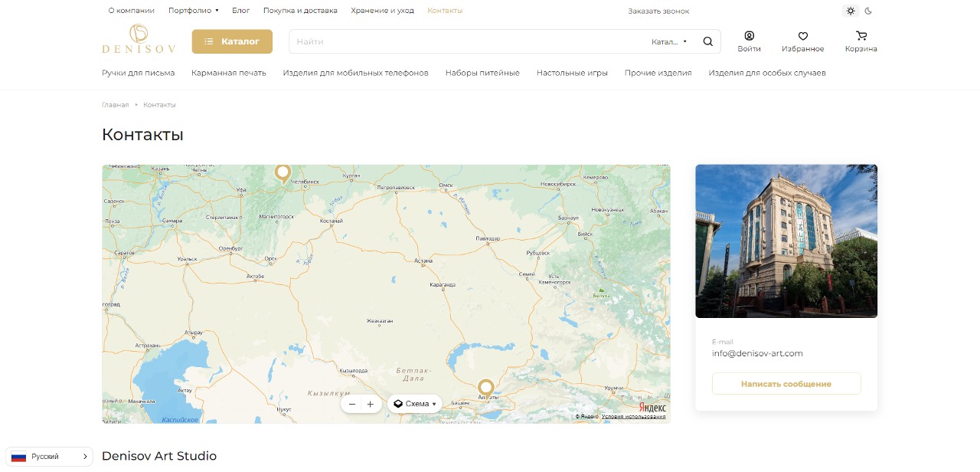Screen dimensions: 980x472
Task: Click the Russian flag icon
Action: tap(18, 457)
